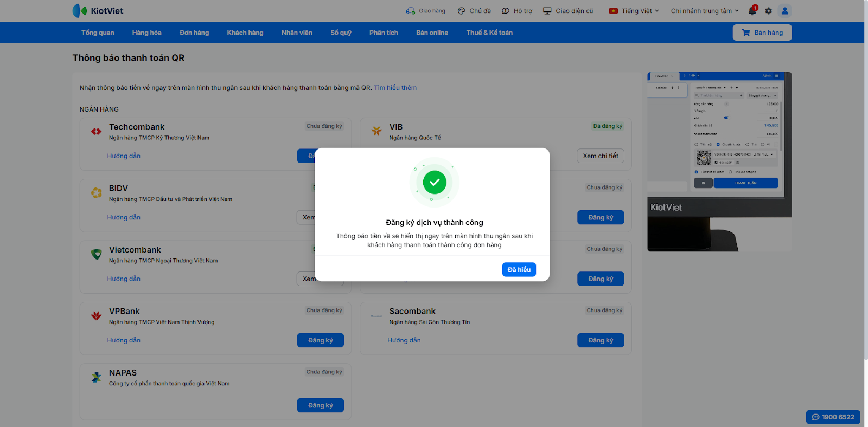Click the NAPAS Chưa đăng ký status

coord(324,372)
